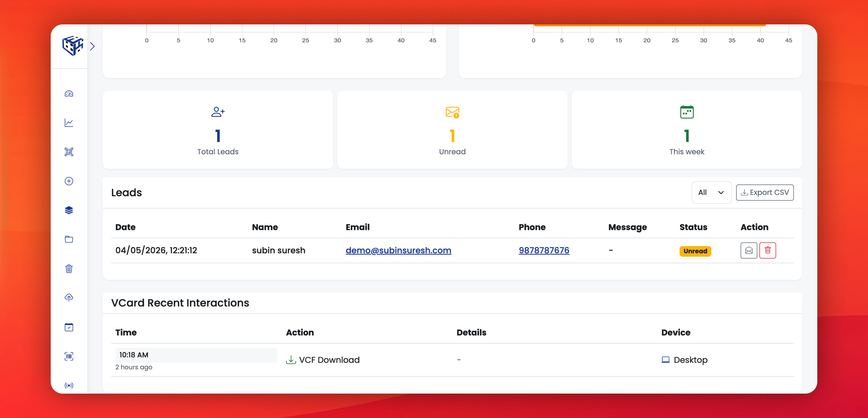The width and height of the screenshot is (868, 418).
Task: Open the All leads filter dropdown
Action: [x=711, y=192]
